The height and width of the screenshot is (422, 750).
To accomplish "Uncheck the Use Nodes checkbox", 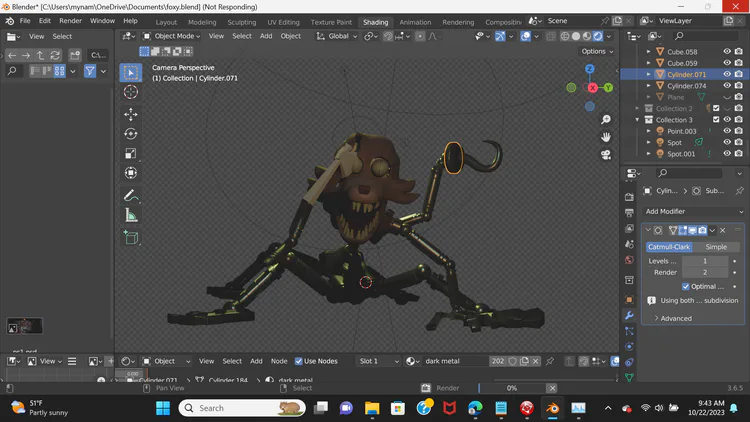I will (298, 361).
